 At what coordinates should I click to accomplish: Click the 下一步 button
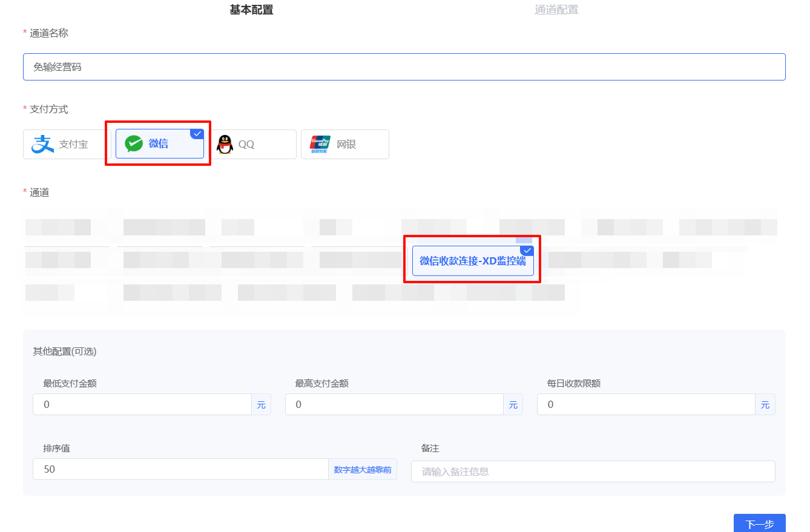click(759, 524)
